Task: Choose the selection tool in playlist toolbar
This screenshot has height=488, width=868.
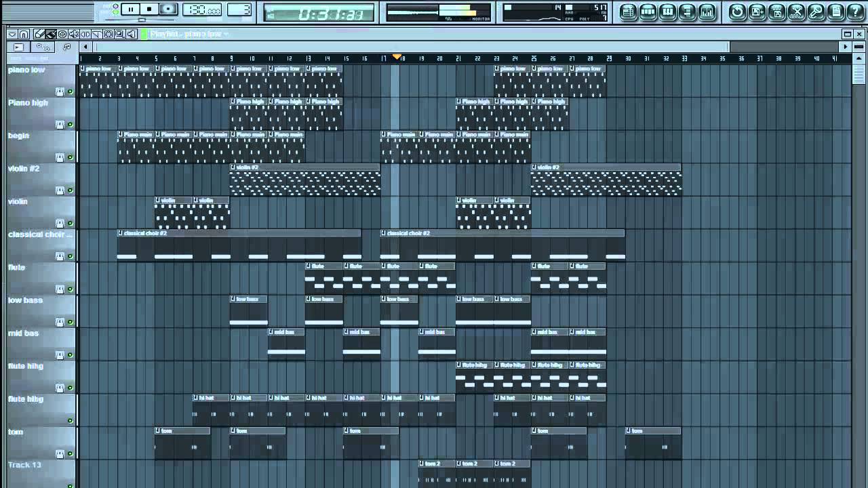Action: (x=108, y=34)
